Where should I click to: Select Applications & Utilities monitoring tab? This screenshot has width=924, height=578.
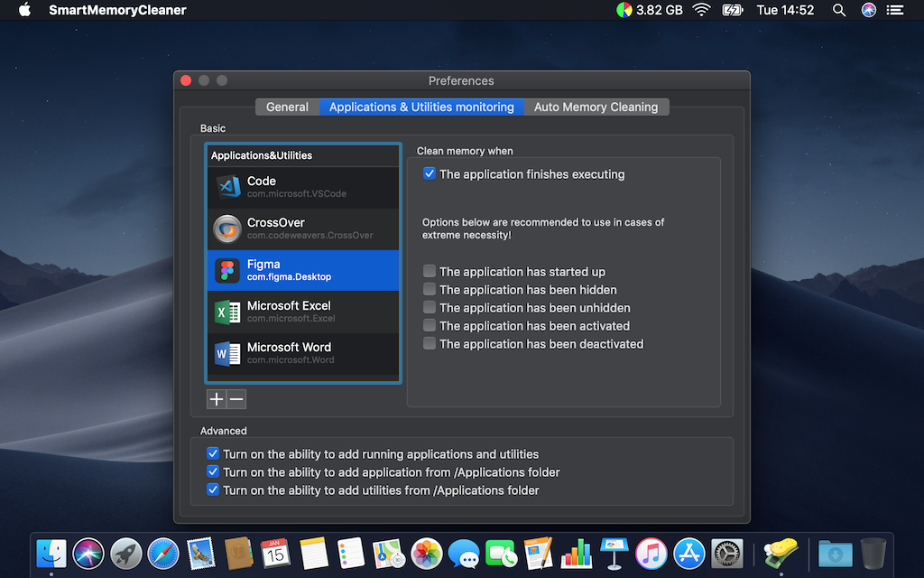tap(421, 107)
